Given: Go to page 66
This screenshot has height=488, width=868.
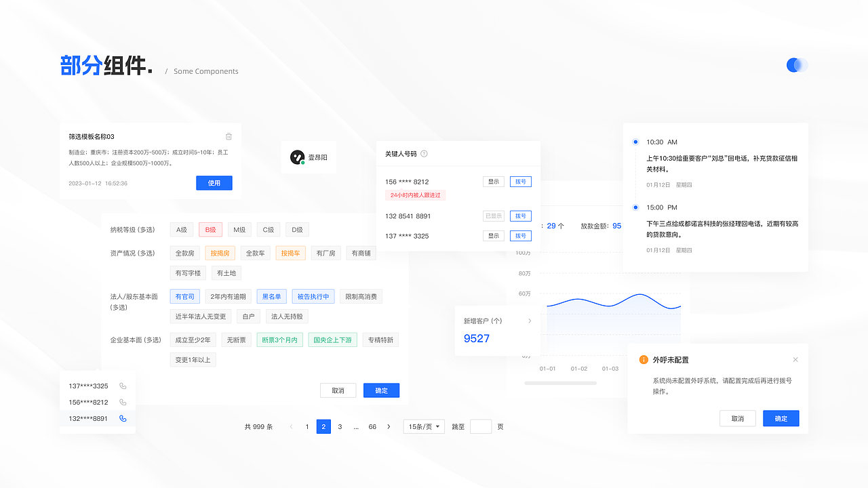Looking at the screenshot, I should (x=372, y=426).
